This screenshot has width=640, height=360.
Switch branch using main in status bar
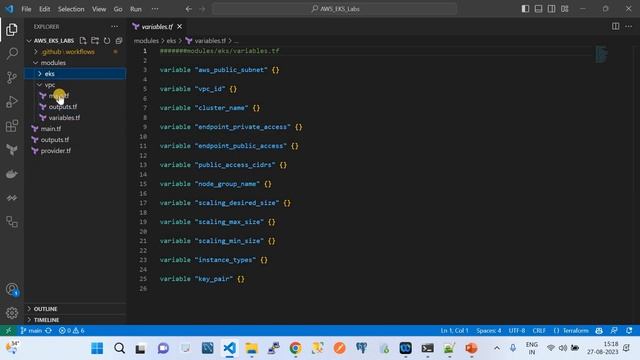pyautogui.click(x=32, y=331)
